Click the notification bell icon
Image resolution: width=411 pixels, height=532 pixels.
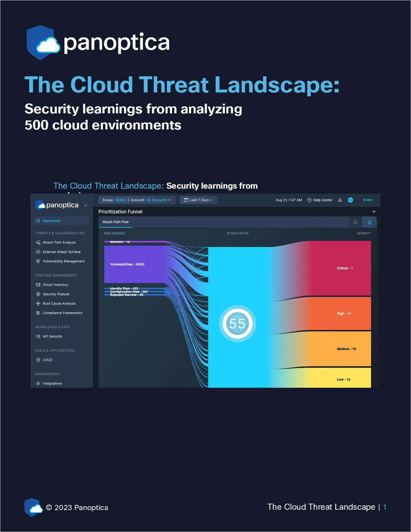(340, 200)
